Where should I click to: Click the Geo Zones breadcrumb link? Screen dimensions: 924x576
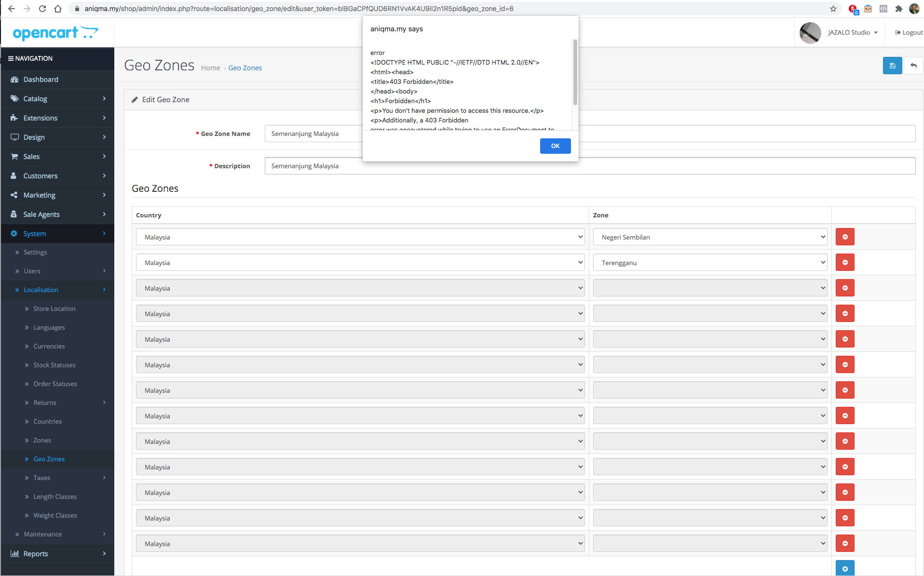[x=245, y=68]
